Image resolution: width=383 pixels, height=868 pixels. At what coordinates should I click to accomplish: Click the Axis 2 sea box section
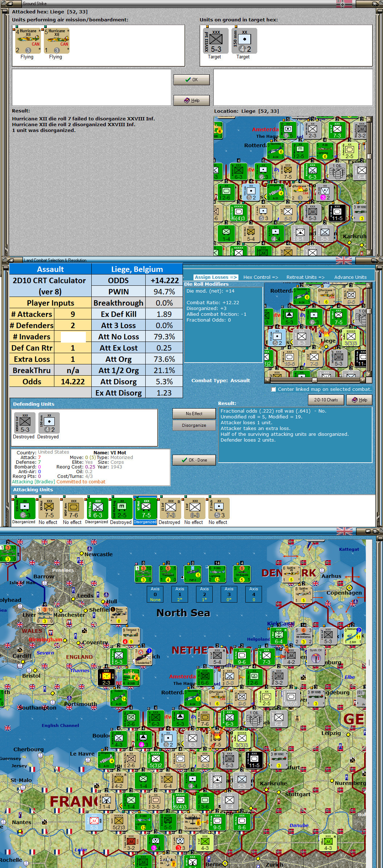pyautogui.click(x=204, y=594)
